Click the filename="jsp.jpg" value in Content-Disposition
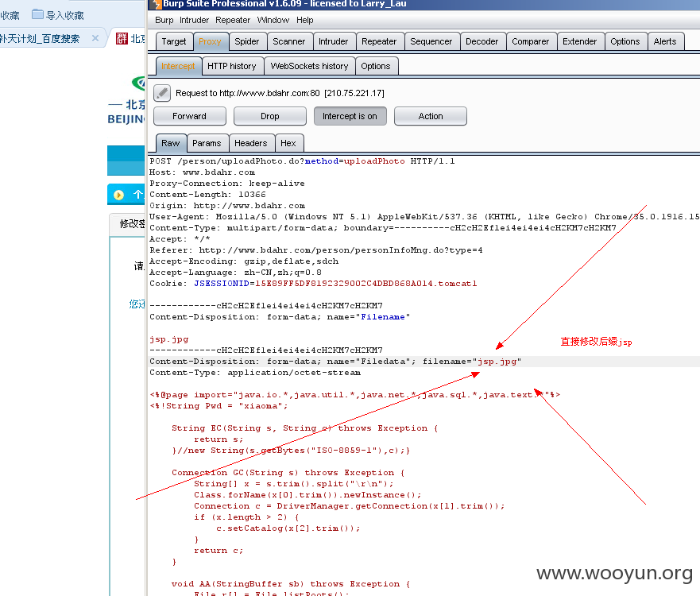The image size is (700, 596). (x=472, y=362)
